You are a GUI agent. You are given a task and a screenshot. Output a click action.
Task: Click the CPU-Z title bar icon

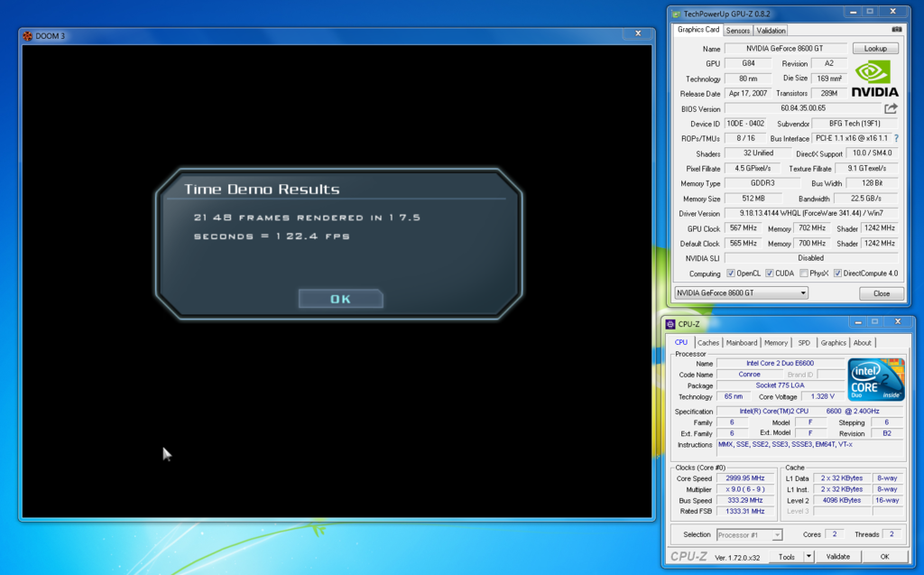pos(670,324)
